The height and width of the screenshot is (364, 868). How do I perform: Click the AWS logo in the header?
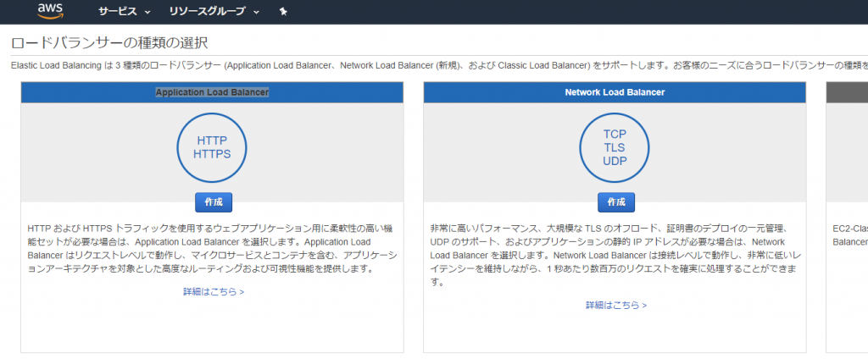tap(51, 11)
